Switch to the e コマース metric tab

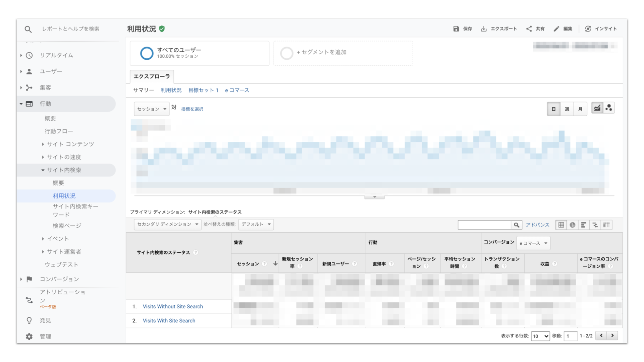coord(237,90)
